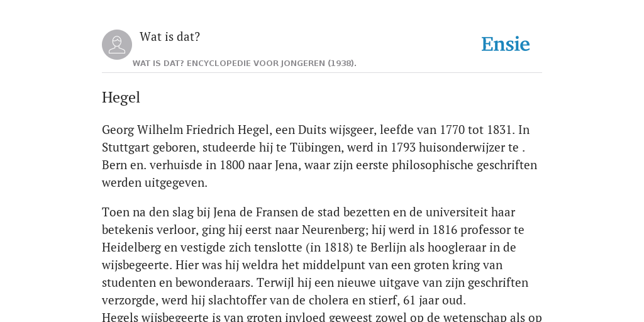
Task: Open the 'Wat is dat?' author name
Action: tap(170, 36)
